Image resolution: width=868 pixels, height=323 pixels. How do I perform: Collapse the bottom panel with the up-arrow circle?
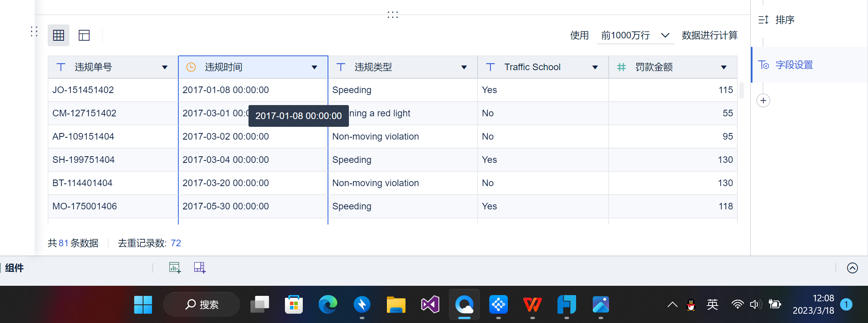pos(852,268)
